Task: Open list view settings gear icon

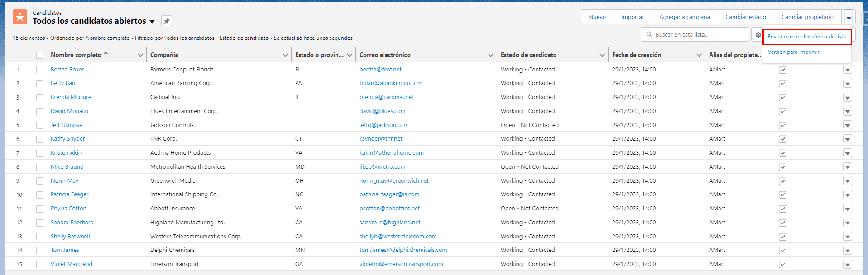Action: pos(758,35)
